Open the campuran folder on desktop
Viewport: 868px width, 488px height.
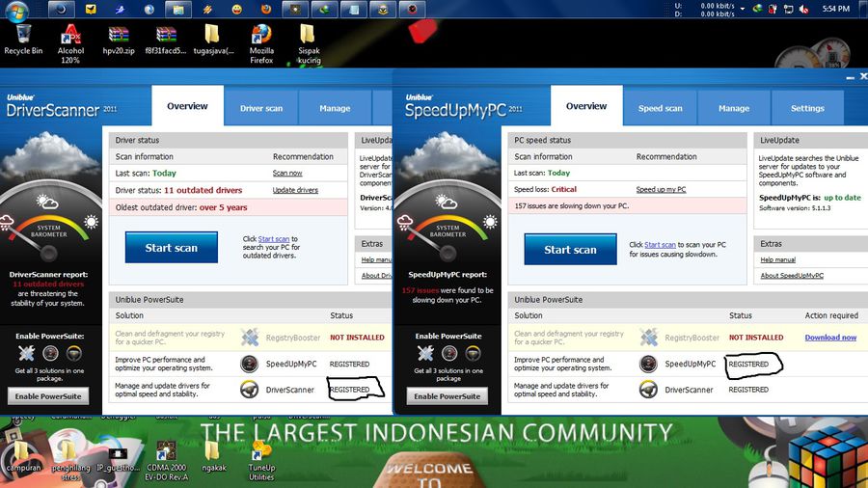(x=23, y=457)
